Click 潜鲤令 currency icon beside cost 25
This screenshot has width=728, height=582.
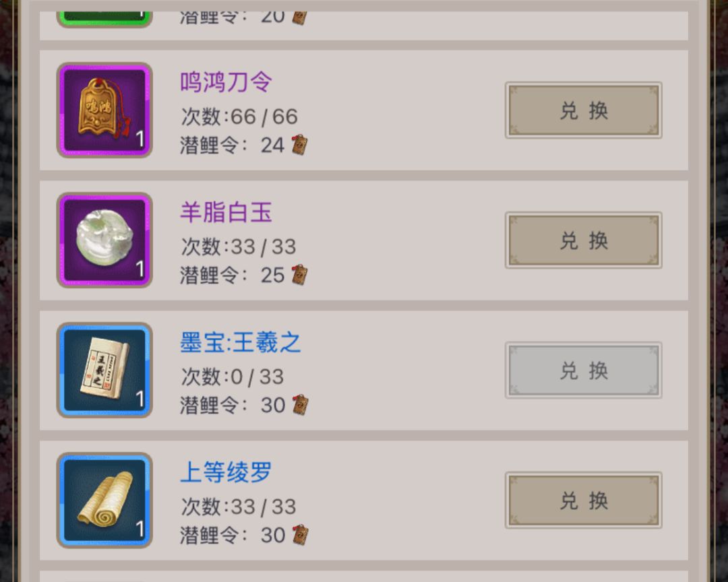click(x=299, y=275)
